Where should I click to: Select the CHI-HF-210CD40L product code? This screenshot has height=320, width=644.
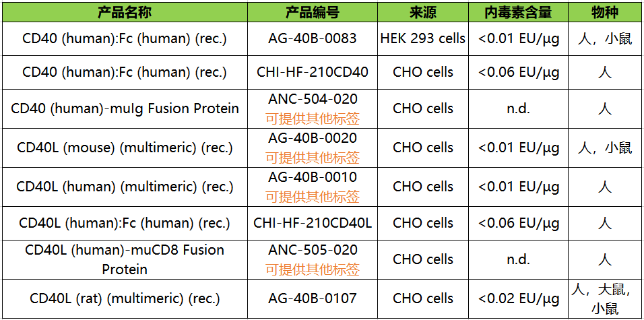[312, 223]
